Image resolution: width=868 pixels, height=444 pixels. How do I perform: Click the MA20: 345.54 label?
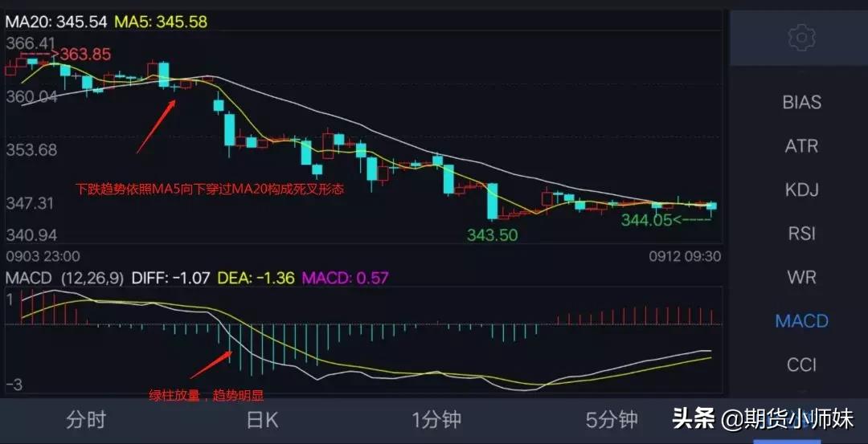57,22
